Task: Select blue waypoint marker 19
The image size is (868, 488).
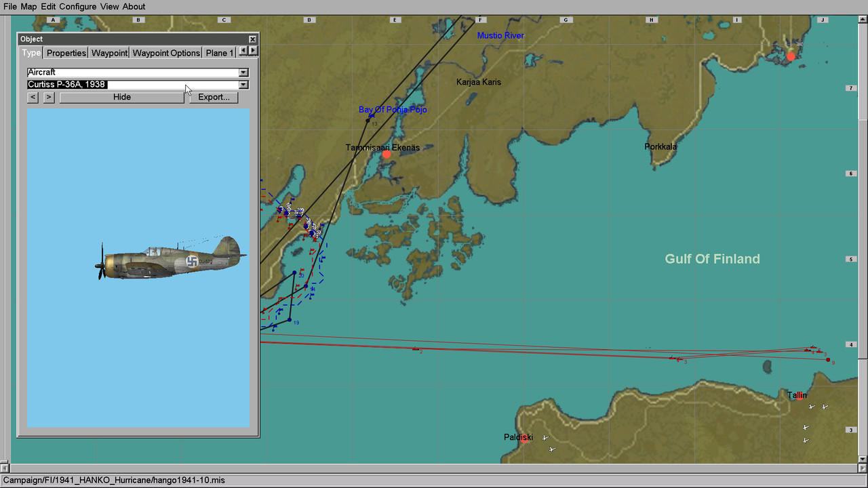Action: [290, 320]
